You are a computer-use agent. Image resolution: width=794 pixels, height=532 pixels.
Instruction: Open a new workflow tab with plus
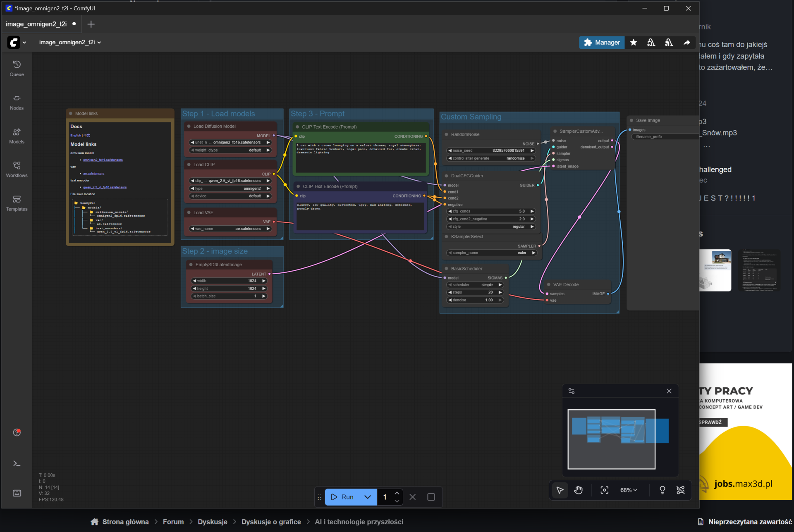[91, 24]
